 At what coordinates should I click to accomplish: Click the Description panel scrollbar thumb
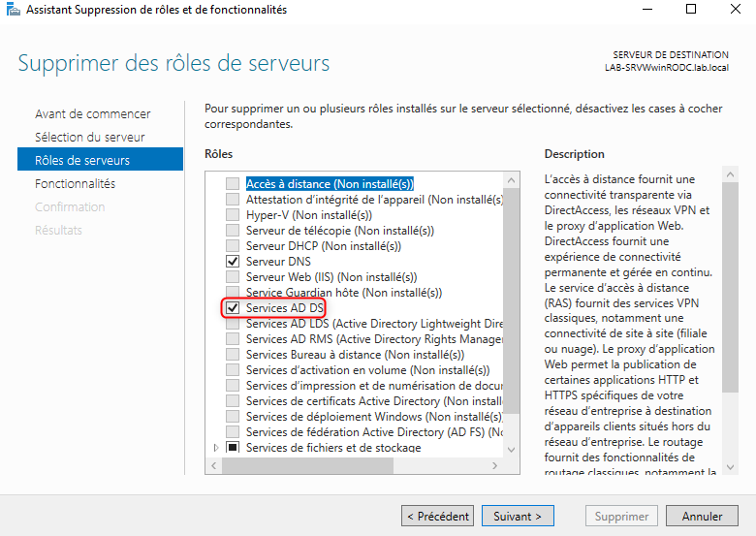click(x=730, y=287)
